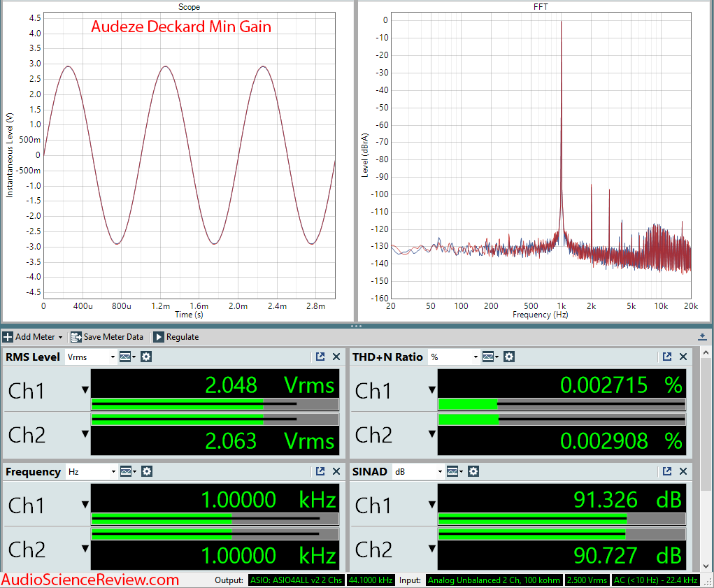Screen dimensions: 714x588
Task: Click the RMS Level Ch1 2.048 Vrms reading
Action: (269, 385)
